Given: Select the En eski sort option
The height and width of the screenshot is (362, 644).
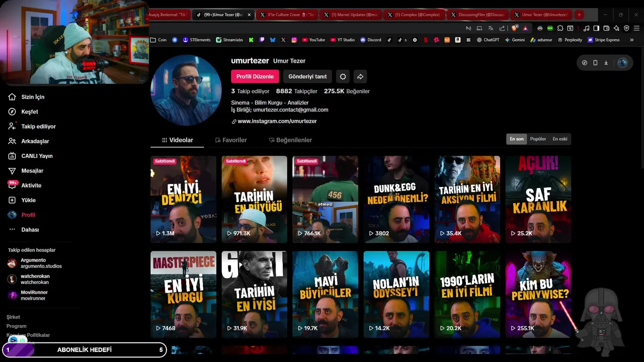Looking at the screenshot, I should [560, 139].
